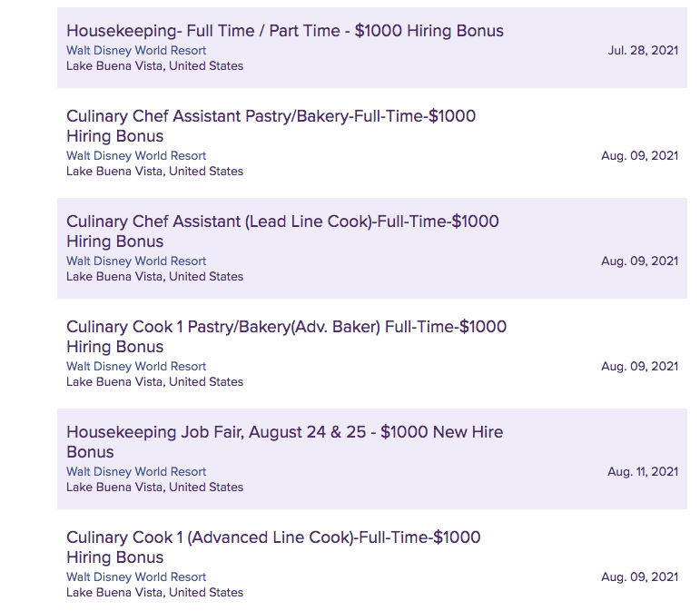The image size is (700, 611).
Task: Click Walt Disney World Resort under Housekeeping Job Fair
Action: pos(136,472)
